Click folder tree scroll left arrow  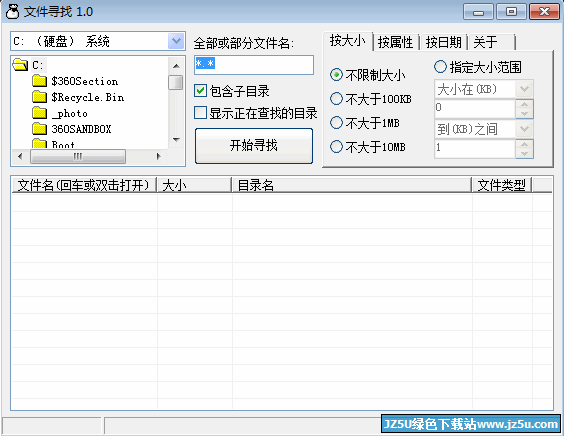(20, 156)
